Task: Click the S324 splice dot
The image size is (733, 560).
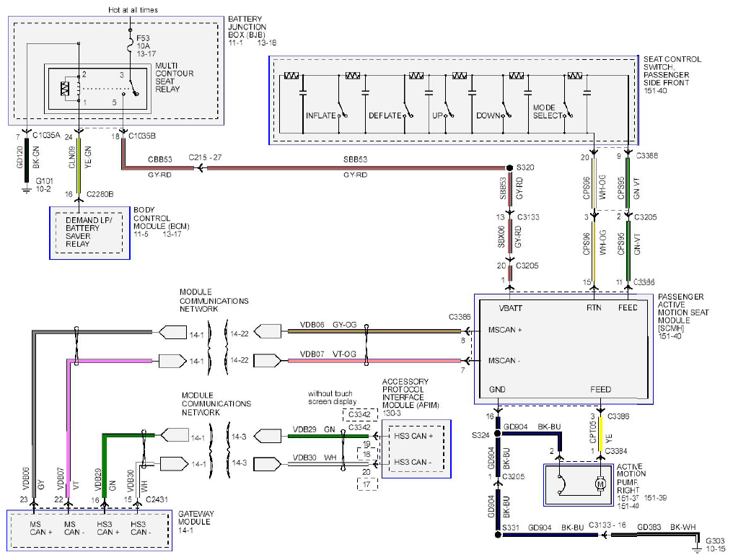Action: pos(497,434)
